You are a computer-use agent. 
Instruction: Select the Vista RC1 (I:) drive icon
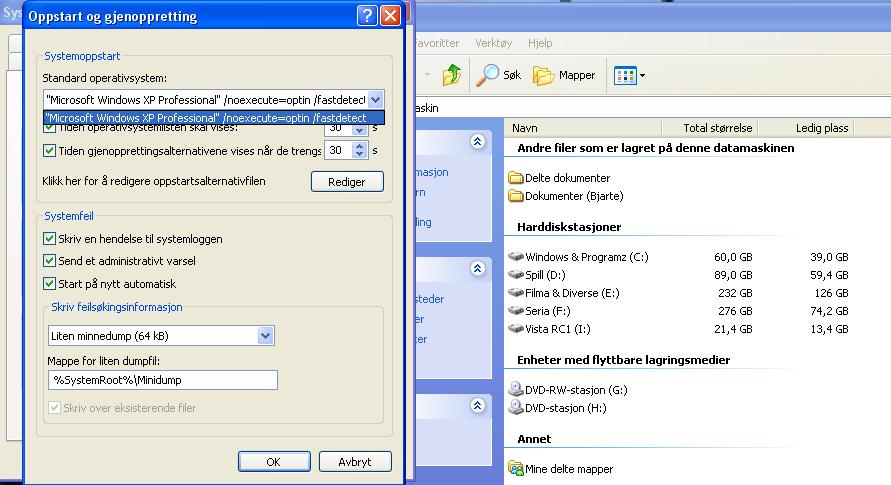(x=515, y=329)
